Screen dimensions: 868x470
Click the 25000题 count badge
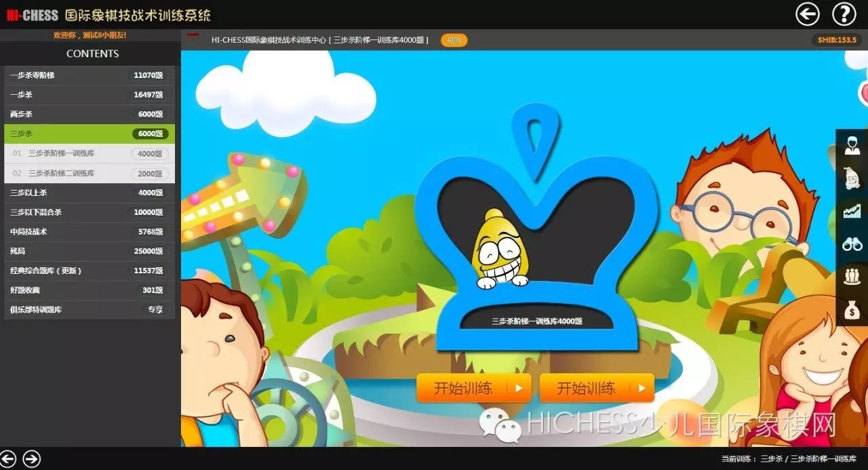pos(149,251)
